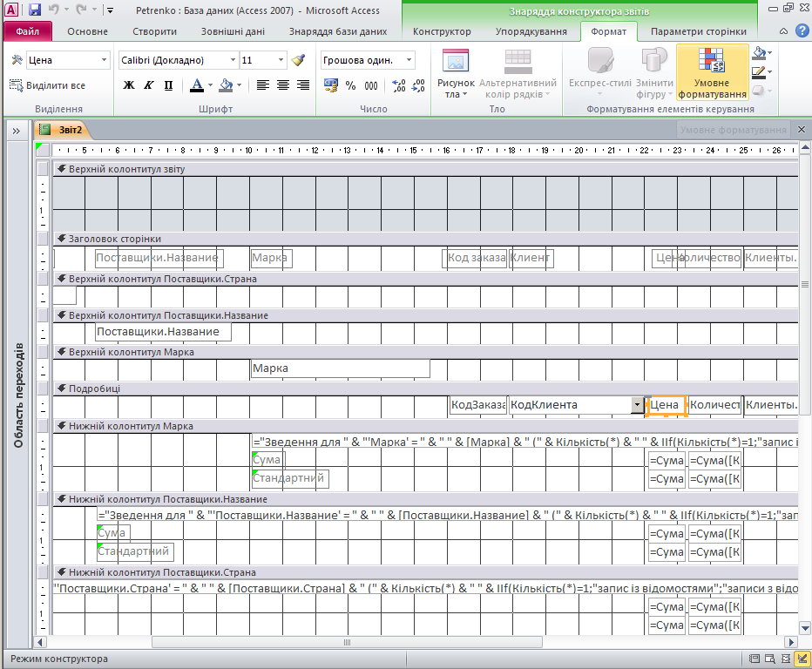
Task: Toggle bold (Ж) formatting
Action: [129, 85]
